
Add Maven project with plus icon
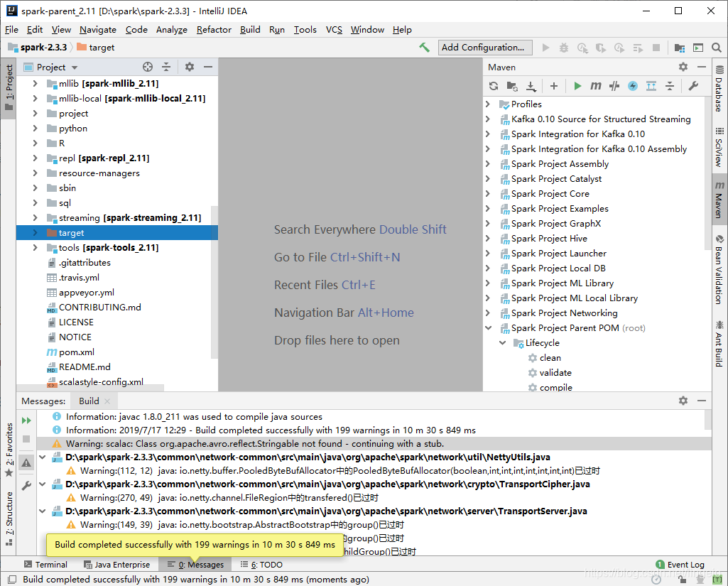point(554,86)
